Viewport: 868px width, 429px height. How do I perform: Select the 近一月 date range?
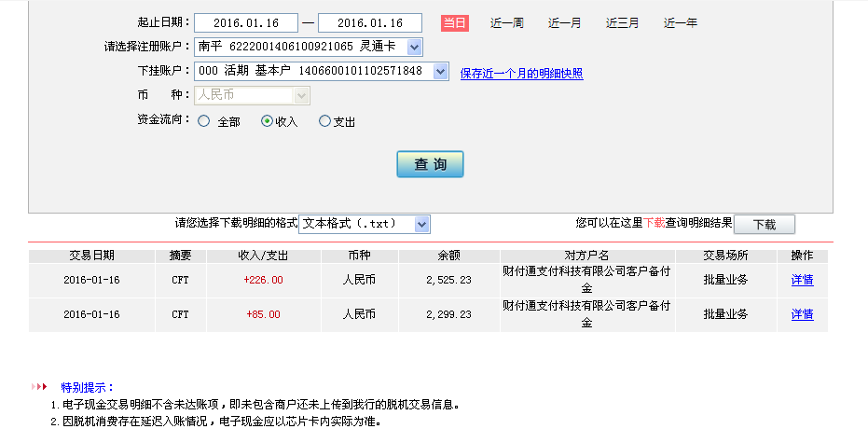tap(564, 23)
